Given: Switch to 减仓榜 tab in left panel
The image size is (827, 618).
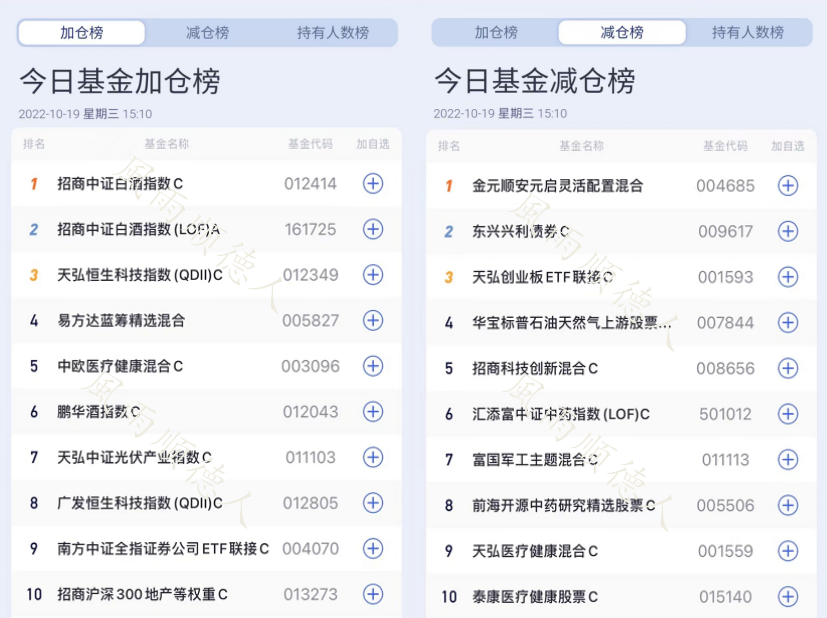Looking at the screenshot, I should pyautogui.click(x=207, y=33).
